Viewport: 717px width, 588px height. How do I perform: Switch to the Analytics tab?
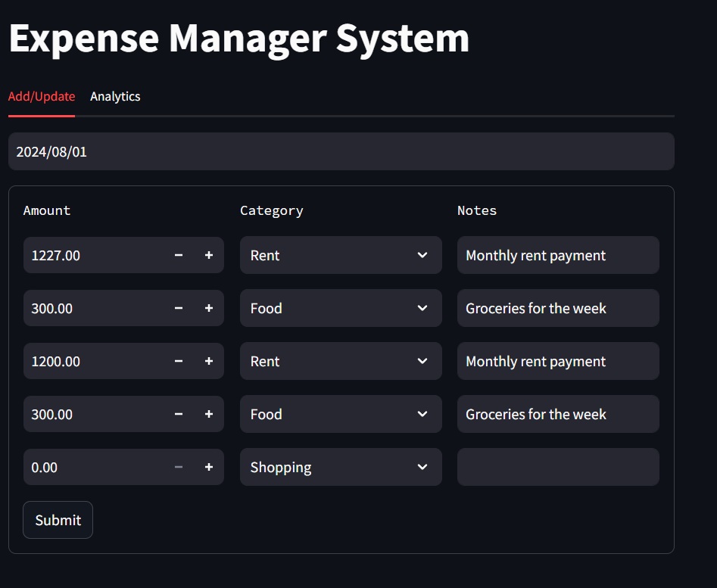click(115, 96)
